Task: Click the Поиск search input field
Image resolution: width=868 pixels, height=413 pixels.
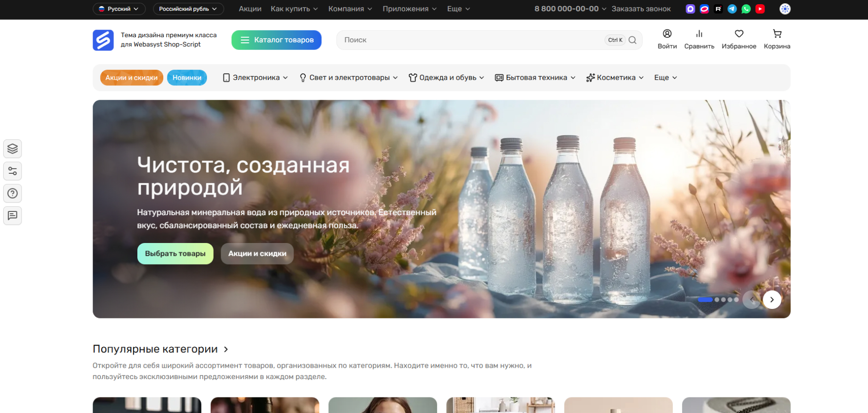Action: [470, 40]
